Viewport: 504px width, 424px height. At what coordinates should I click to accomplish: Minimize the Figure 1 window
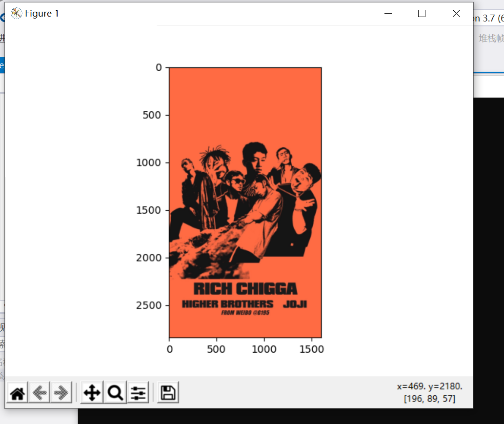click(x=388, y=14)
